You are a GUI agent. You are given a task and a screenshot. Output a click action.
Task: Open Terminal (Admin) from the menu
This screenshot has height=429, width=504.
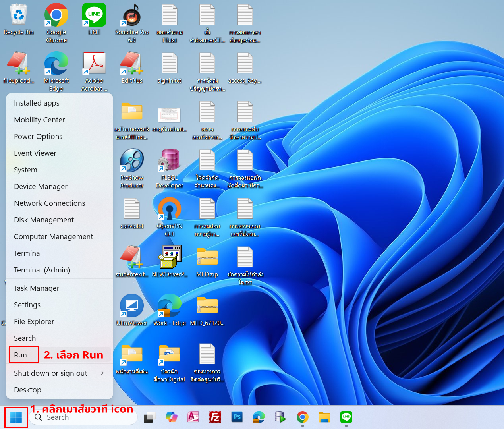coord(42,270)
